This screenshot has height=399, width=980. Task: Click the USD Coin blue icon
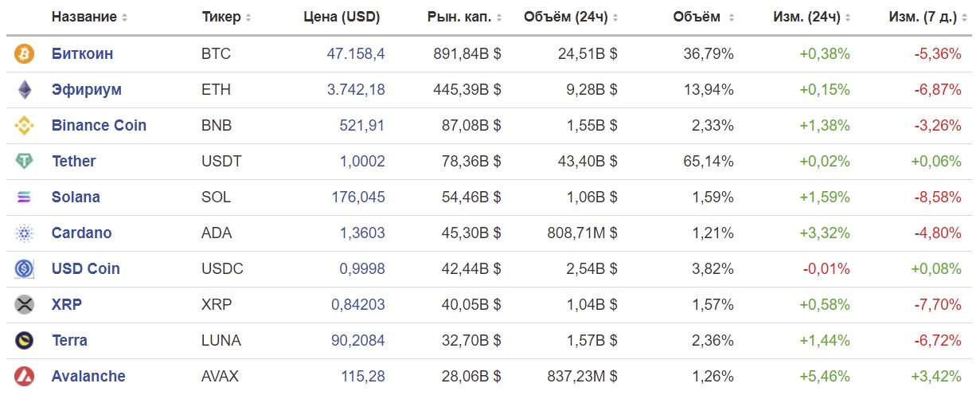click(24, 269)
